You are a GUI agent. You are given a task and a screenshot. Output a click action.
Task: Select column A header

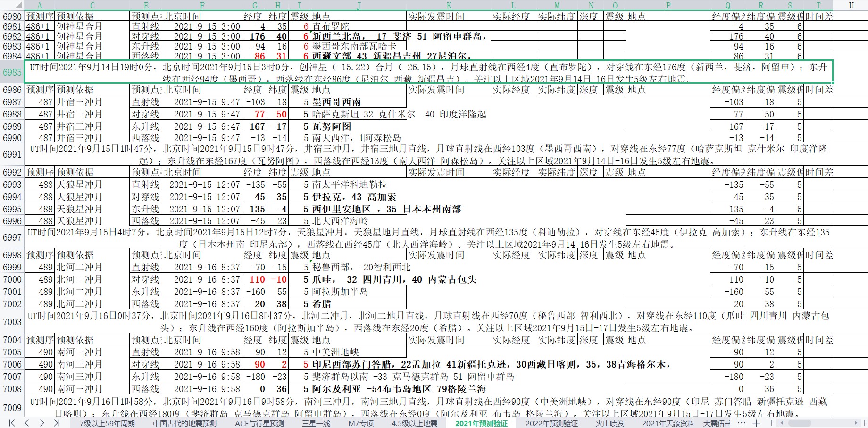tap(40, 5)
